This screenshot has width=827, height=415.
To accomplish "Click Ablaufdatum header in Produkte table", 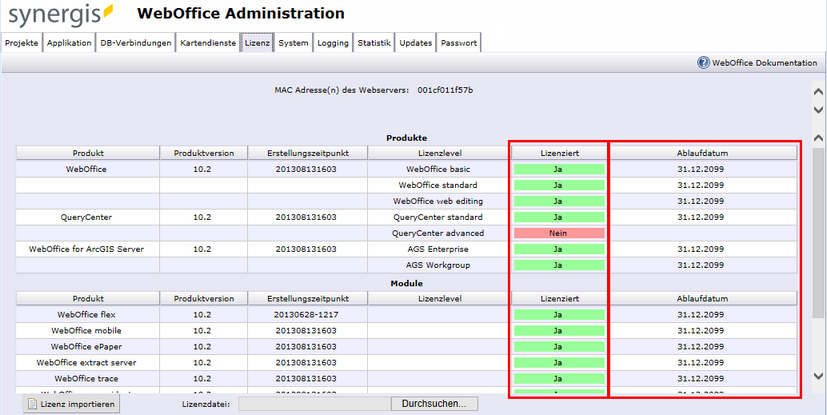I will (x=703, y=153).
